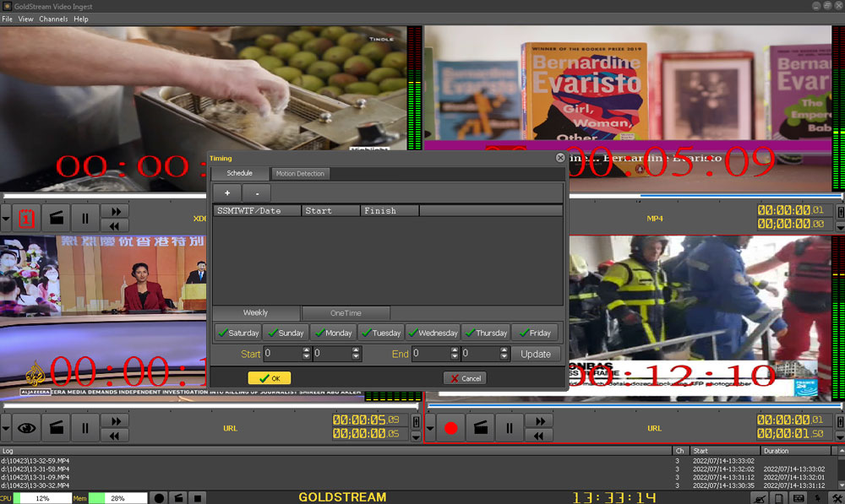Expand the Al Jazeera channel mode dropdown arrow
845x504 pixels.
pyautogui.click(x=5, y=429)
